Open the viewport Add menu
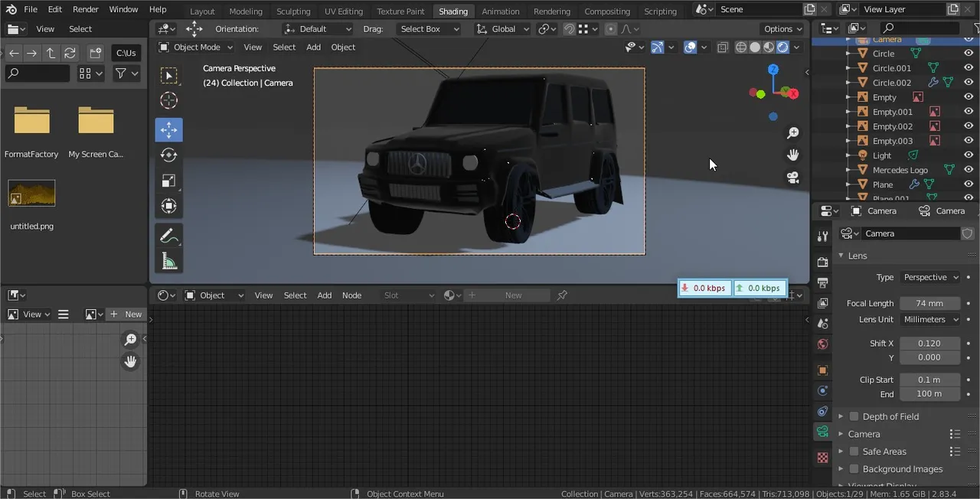The image size is (980, 499). [x=314, y=47]
